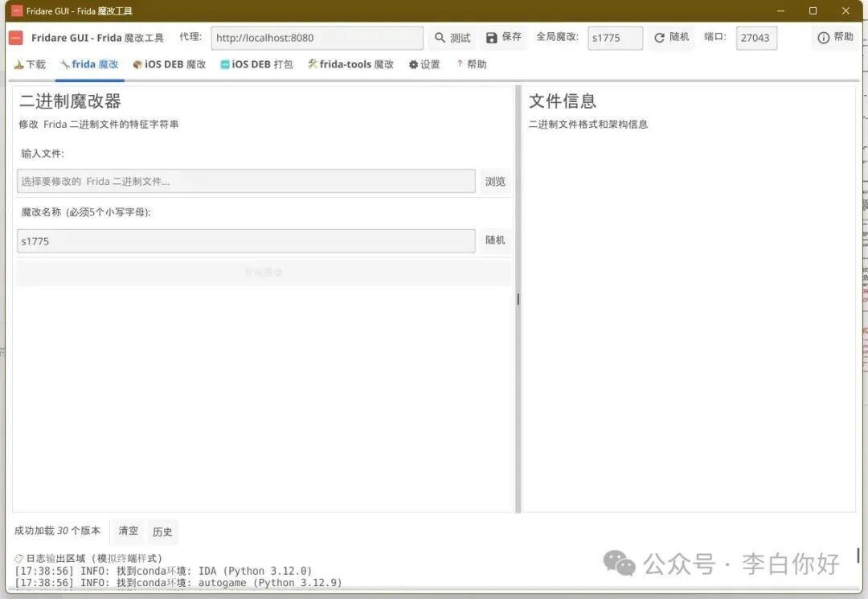The width and height of the screenshot is (868, 599).
Task: Click the log line mentioning autogame (Python 3.12.9)
Action: 178,582
